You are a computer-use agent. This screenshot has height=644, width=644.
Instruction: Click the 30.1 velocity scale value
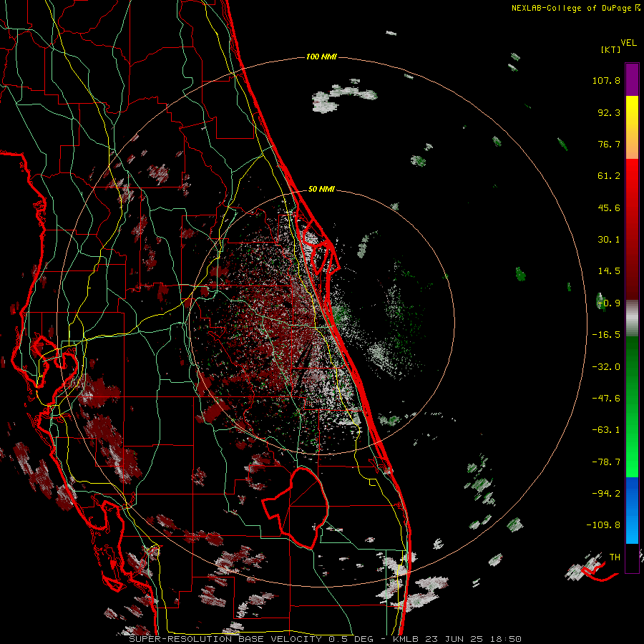[609, 240]
